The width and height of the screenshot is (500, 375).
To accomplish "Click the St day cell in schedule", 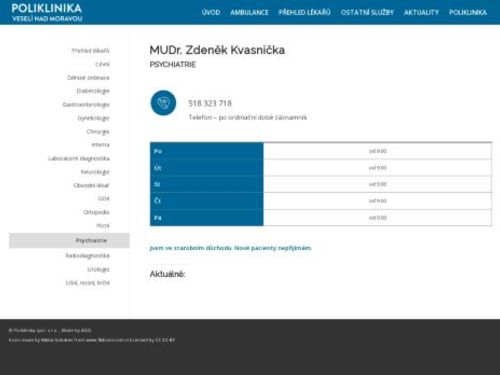I will (x=207, y=184).
